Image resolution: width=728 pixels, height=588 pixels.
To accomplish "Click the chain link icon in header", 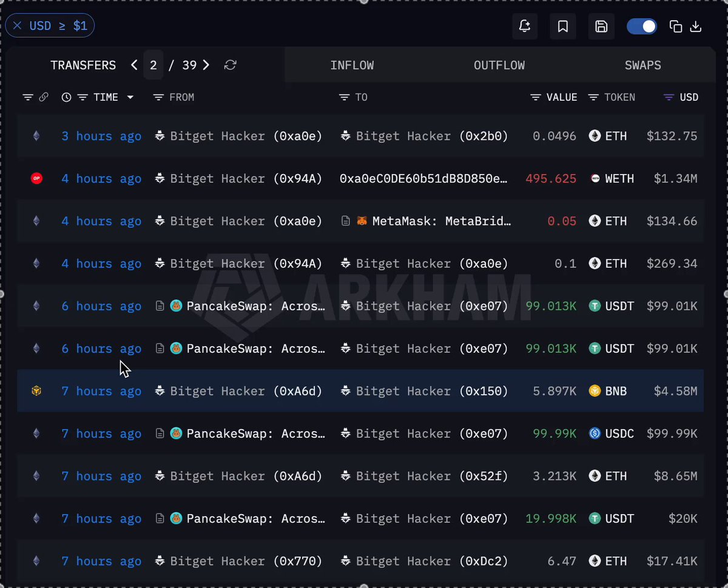I will [x=44, y=97].
